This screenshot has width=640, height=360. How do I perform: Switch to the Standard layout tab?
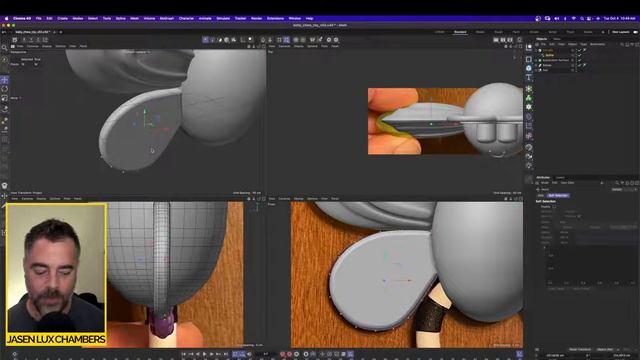pyautogui.click(x=460, y=32)
